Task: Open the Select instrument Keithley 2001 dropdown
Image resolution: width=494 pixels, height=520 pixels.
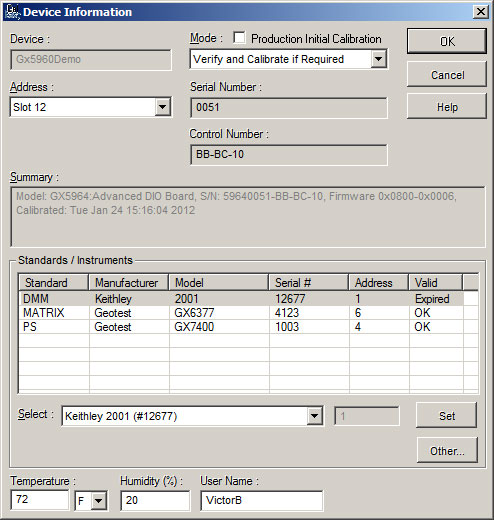Action: click(x=314, y=416)
